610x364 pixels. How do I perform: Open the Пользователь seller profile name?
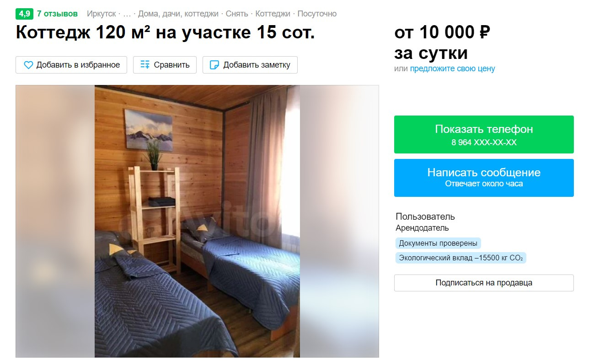click(x=425, y=216)
